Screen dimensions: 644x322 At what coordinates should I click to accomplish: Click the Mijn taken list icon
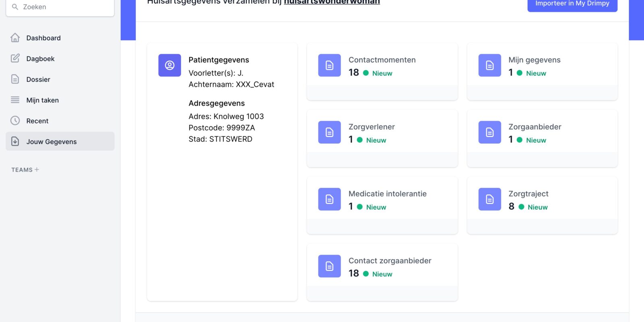pyautogui.click(x=15, y=100)
